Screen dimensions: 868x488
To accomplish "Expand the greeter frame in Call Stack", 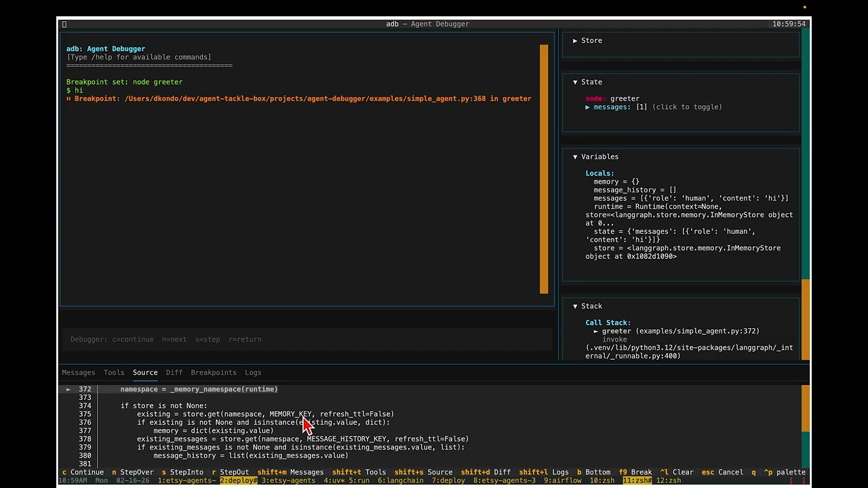I will tap(596, 331).
